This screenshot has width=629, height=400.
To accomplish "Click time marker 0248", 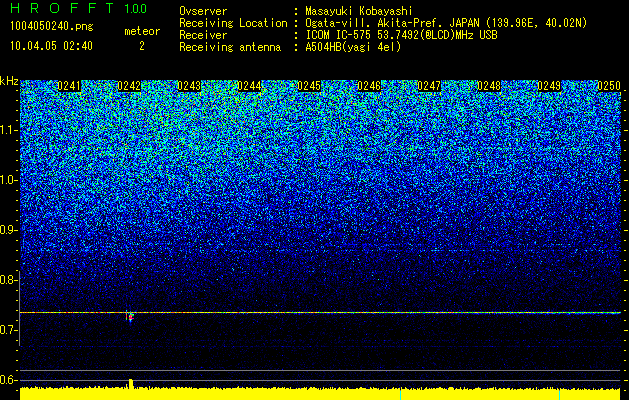I will pos(489,86).
